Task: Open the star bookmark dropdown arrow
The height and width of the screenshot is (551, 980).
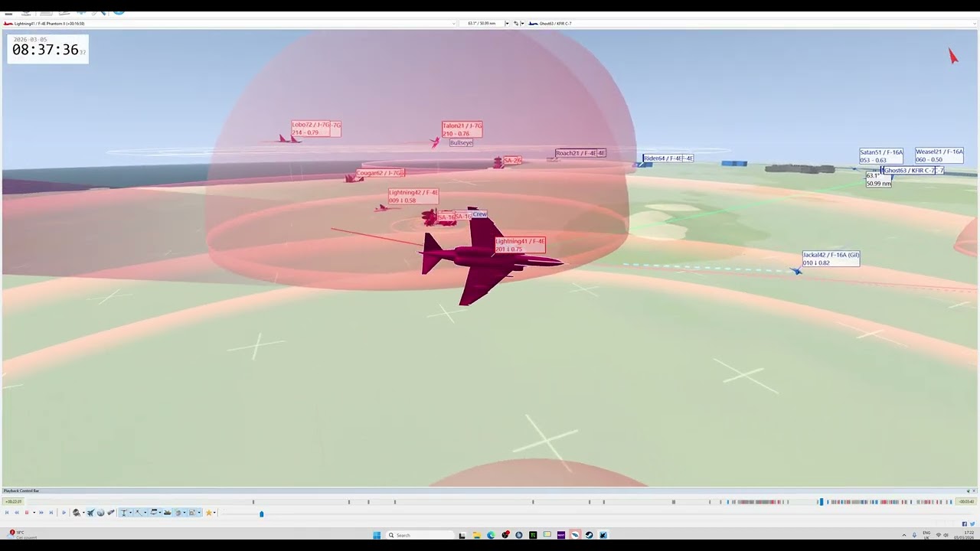Action: 214,513
